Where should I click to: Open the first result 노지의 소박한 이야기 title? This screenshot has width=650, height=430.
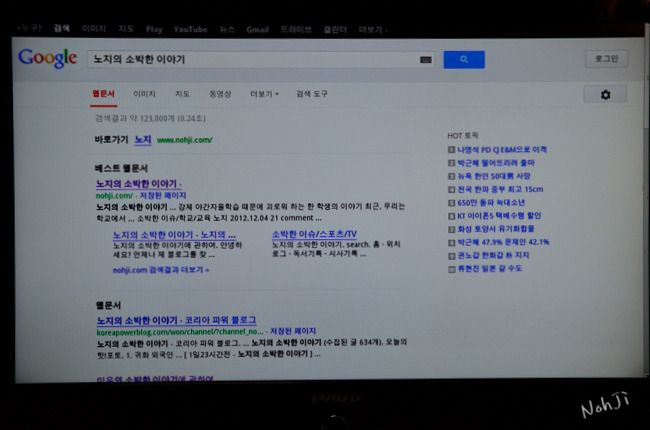[138, 184]
